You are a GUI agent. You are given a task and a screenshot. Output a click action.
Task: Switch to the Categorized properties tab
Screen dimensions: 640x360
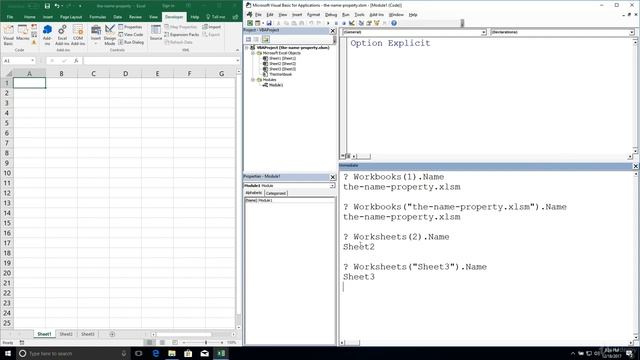(276, 193)
